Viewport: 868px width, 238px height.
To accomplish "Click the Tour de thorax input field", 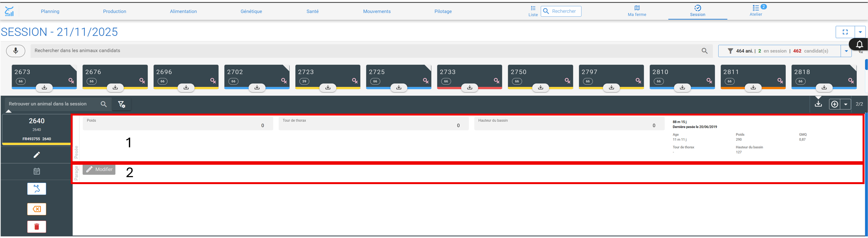I will pyautogui.click(x=373, y=123).
